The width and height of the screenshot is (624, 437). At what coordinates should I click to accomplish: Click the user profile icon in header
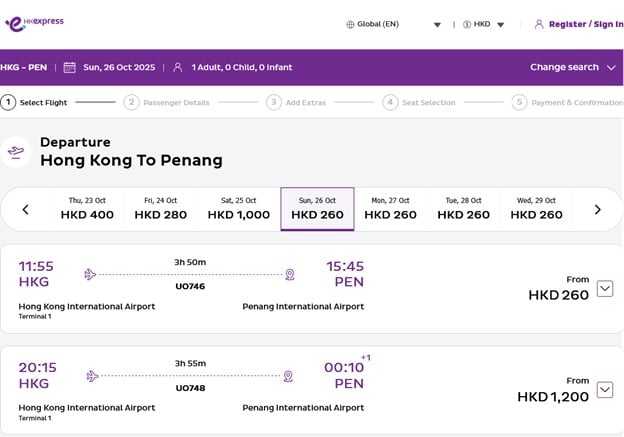(x=539, y=24)
